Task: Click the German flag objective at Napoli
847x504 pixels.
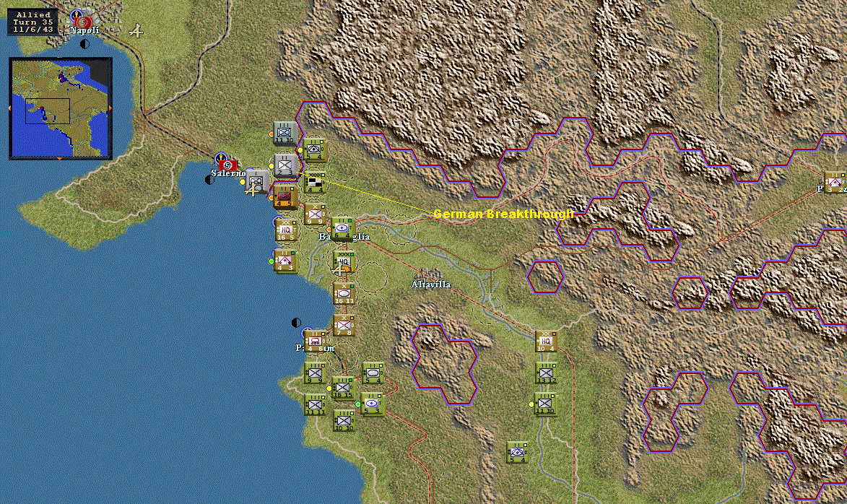Action: (84, 22)
